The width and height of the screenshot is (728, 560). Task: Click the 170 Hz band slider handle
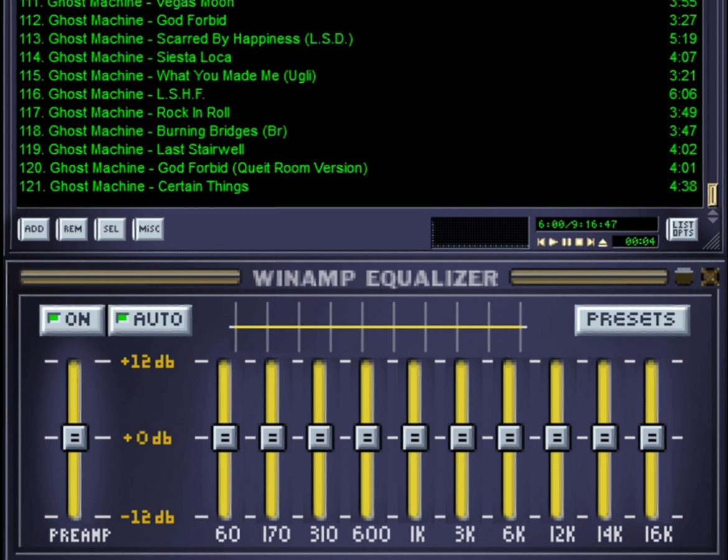click(273, 437)
